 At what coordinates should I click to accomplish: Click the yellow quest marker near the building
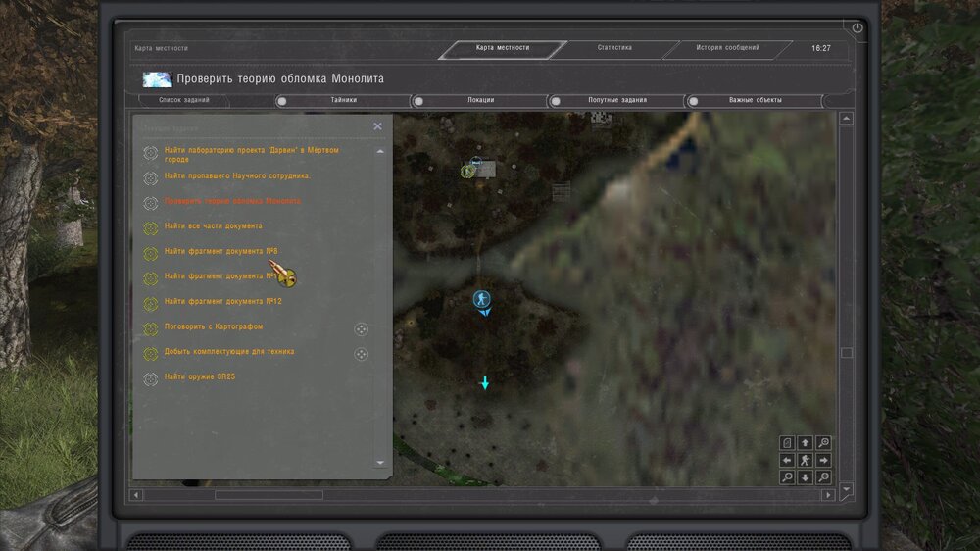point(466,171)
